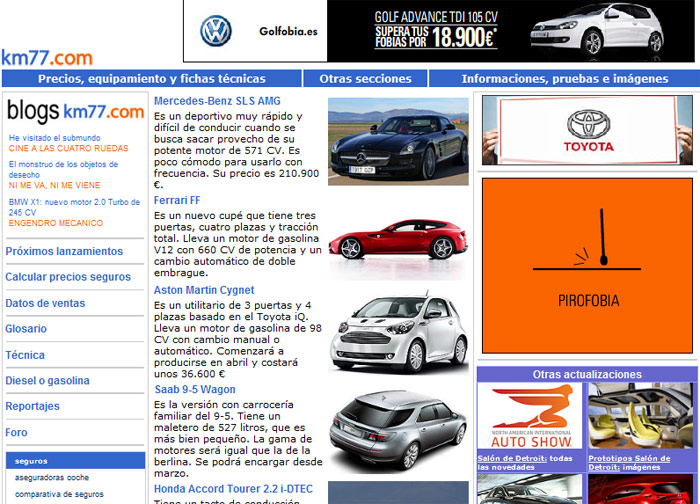
Task: Open aseguradoras coche link
Action: (x=52, y=477)
